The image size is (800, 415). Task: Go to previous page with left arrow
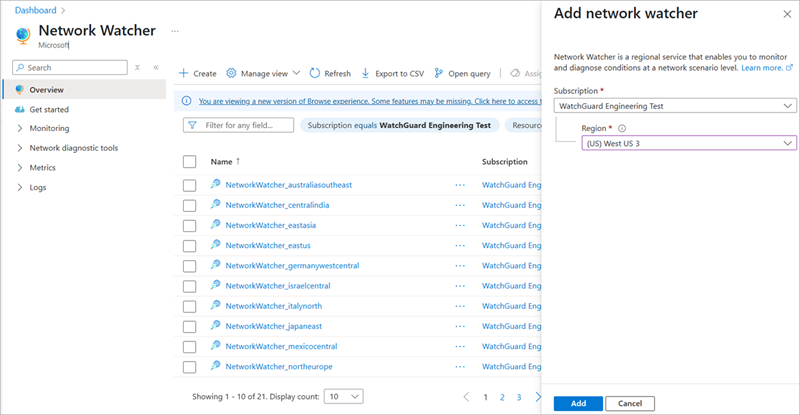click(466, 397)
